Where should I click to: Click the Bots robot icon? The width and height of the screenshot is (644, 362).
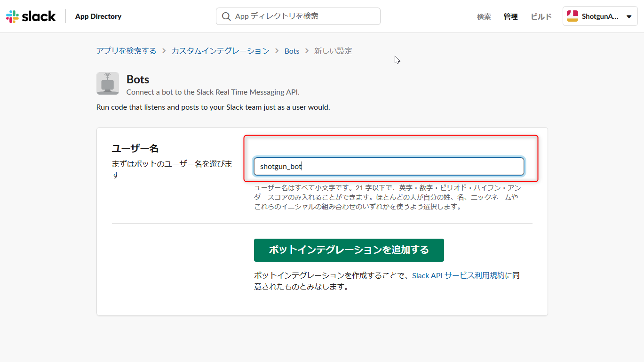108,83
